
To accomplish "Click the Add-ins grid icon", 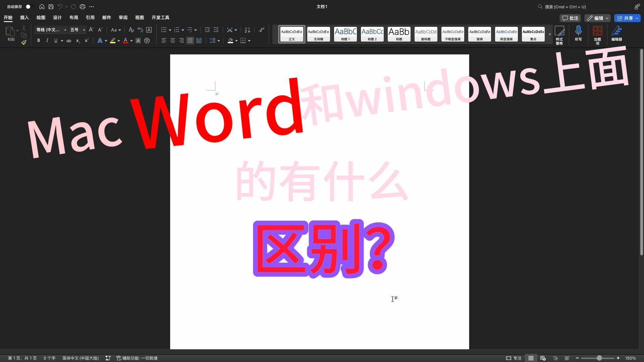I will click(597, 31).
